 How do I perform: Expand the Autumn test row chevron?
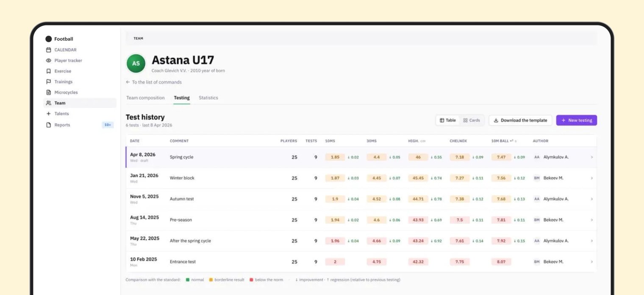click(592, 199)
